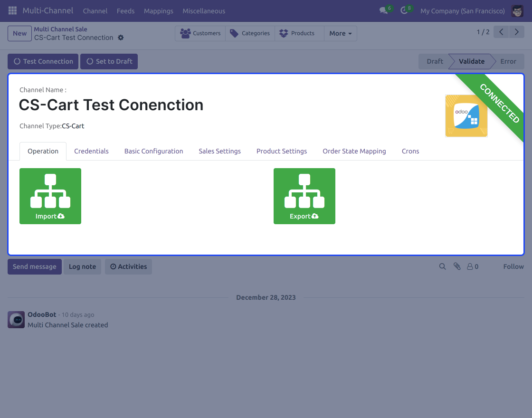
Task: Click the December 28, 2023 date label
Action: [266, 297]
